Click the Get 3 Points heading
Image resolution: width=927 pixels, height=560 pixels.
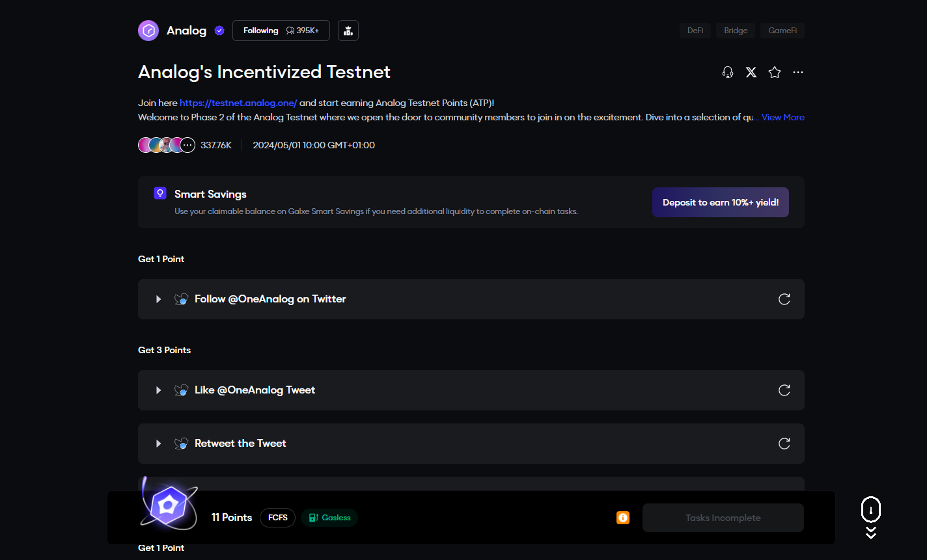(164, 350)
